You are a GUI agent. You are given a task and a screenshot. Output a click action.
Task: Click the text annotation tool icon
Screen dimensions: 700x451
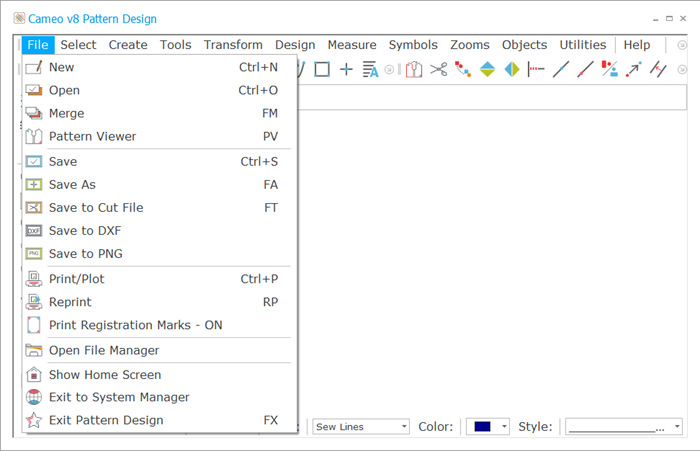coord(370,69)
